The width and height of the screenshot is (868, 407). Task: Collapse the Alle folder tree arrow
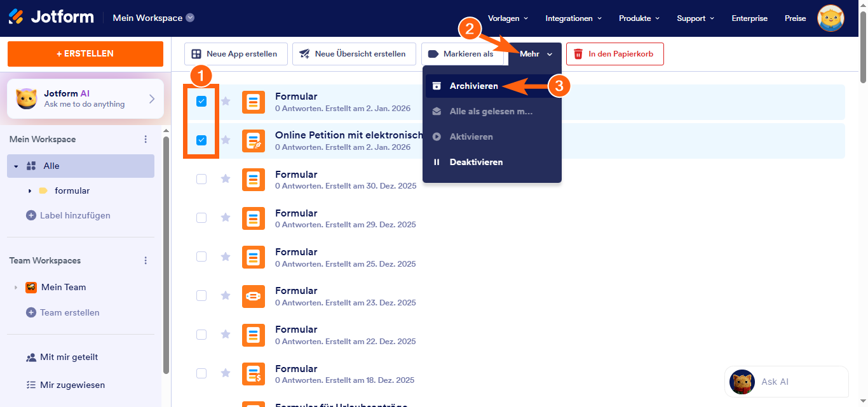(x=17, y=166)
